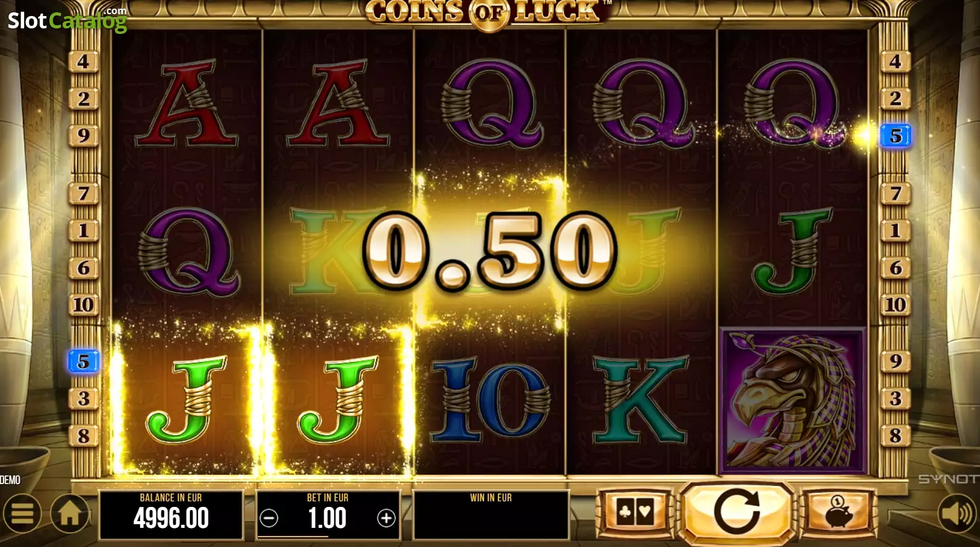
Task: Open the hamburger menu
Action: [x=22, y=513]
